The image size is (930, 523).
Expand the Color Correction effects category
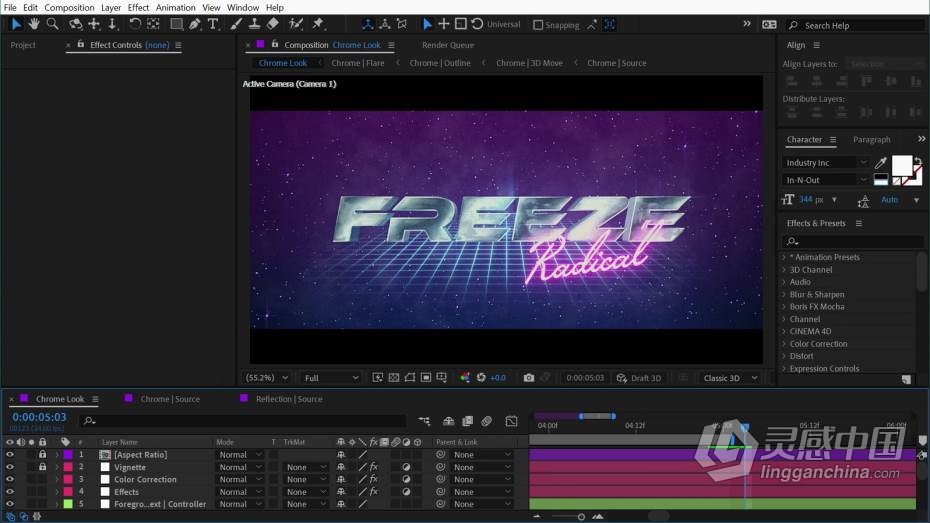(784, 344)
